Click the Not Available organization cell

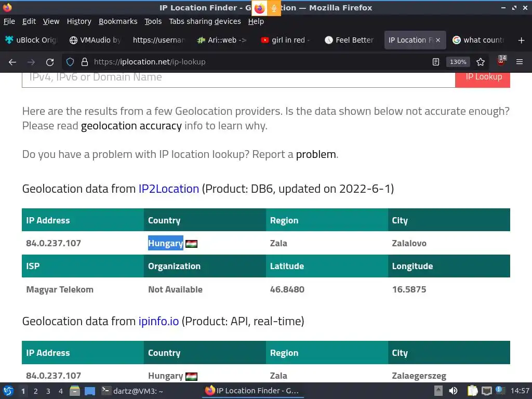click(175, 289)
